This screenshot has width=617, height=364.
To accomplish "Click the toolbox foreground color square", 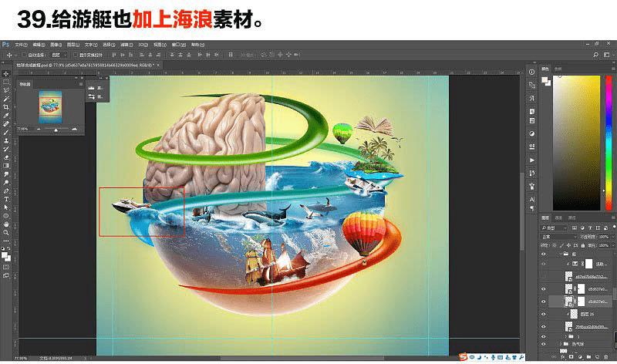I will [x=5, y=255].
